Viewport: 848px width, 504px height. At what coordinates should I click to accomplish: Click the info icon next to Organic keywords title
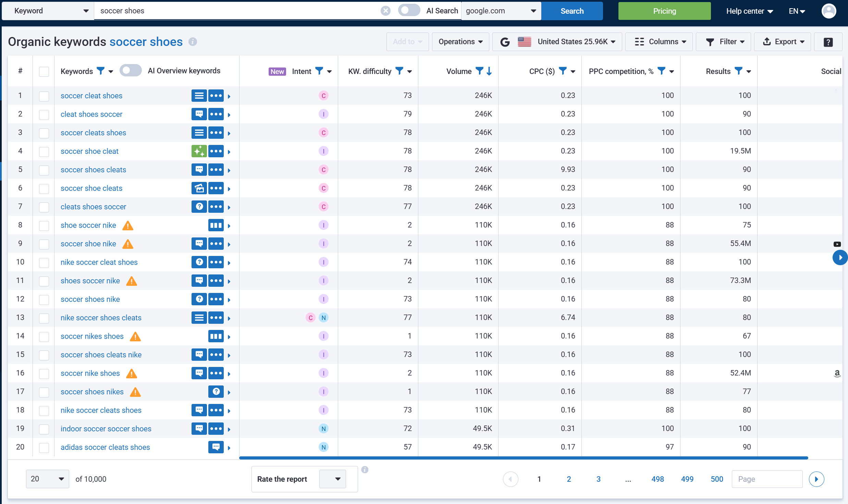pos(193,42)
